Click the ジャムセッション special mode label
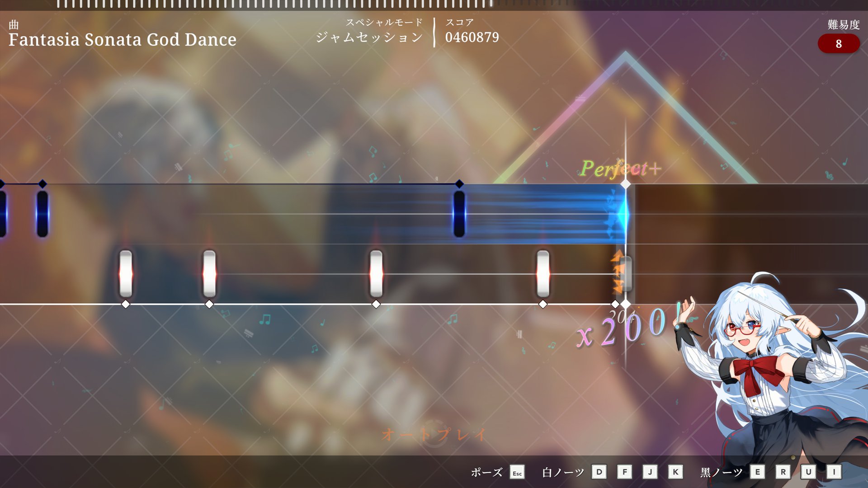Screen dimensions: 868x488 coord(369,38)
